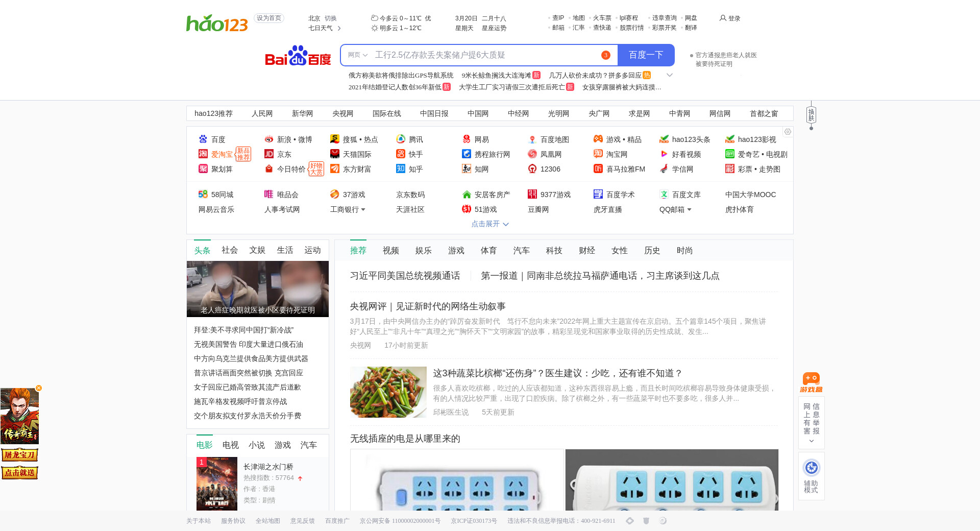Open the 央视网评 article headline

pos(427,306)
